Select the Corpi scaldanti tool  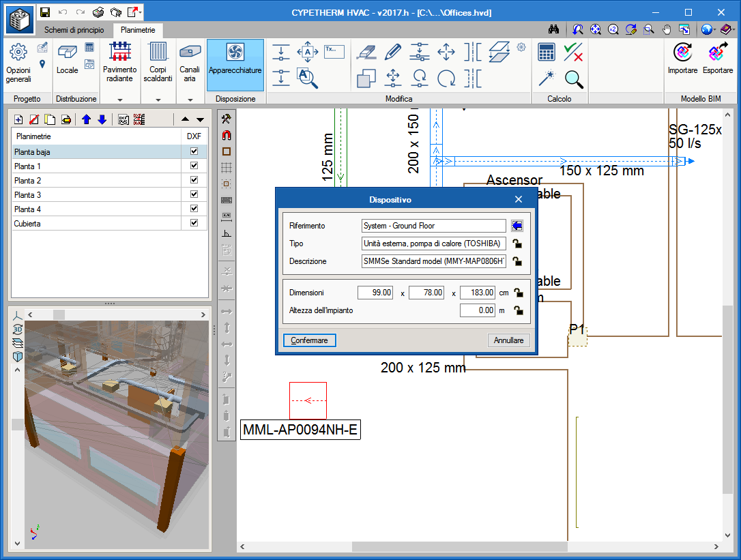pyautogui.click(x=158, y=62)
